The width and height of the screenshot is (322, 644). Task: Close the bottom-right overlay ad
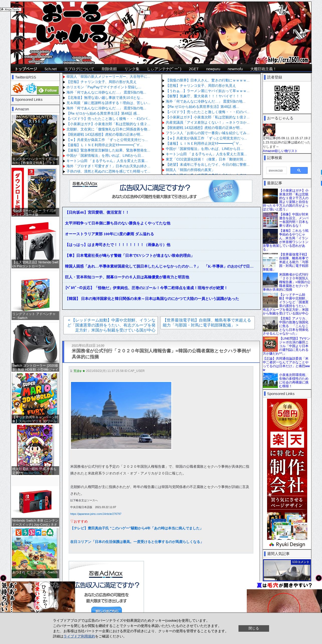(x=318, y=578)
